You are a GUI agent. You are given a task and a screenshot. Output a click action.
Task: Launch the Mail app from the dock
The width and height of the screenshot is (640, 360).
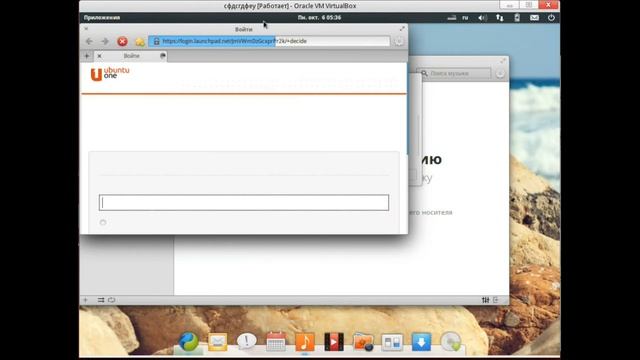[218, 342]
